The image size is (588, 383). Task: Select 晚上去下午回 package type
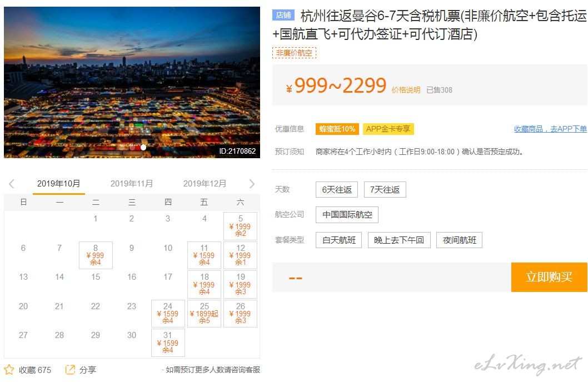tap(399, 240)
